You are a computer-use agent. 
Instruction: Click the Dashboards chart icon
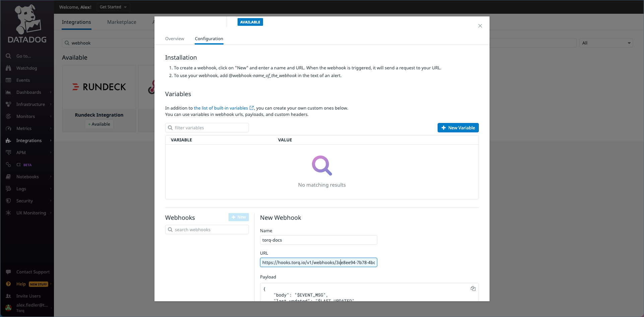(x=8, y=92)
